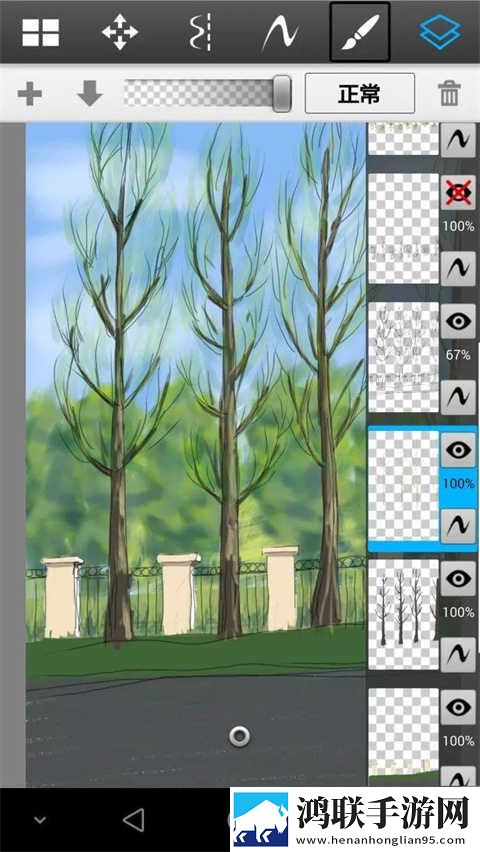Image resolution: width=480 pixels, height=852 pixels.
Task: Open the brush stroke curve settings
Action: 279,33
